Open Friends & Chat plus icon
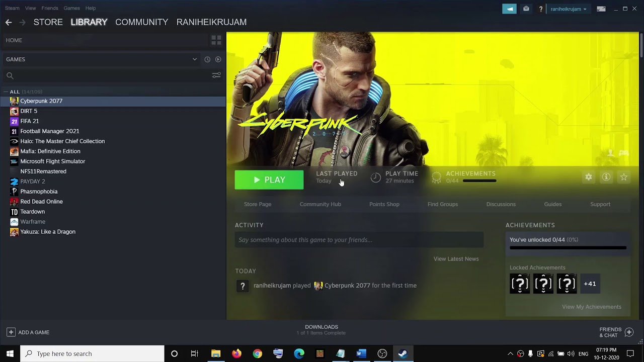The image size is (644, 362). pos(629,332)
